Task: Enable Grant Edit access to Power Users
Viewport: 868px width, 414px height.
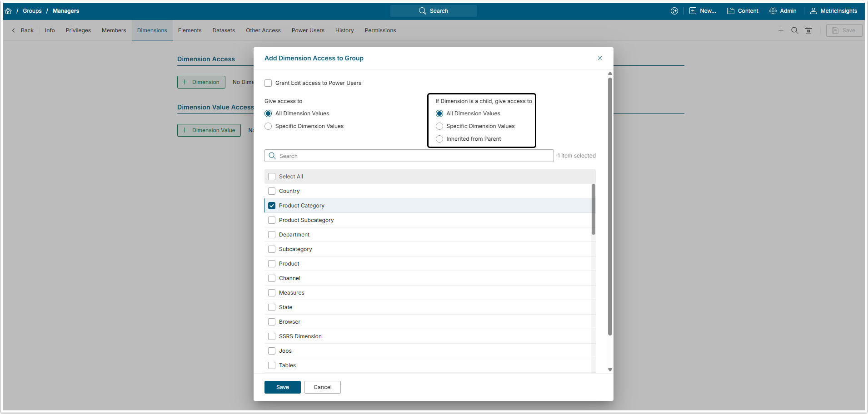Action: 268,83
